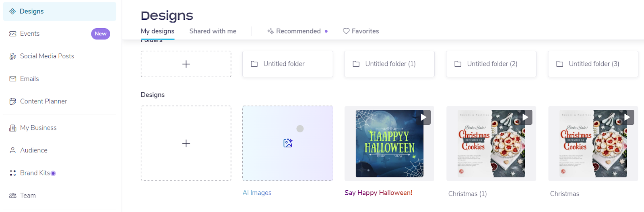This screenshot has height=212, width=644.
Task: Click the Untitled folder icon
Action: click(254, 64)
